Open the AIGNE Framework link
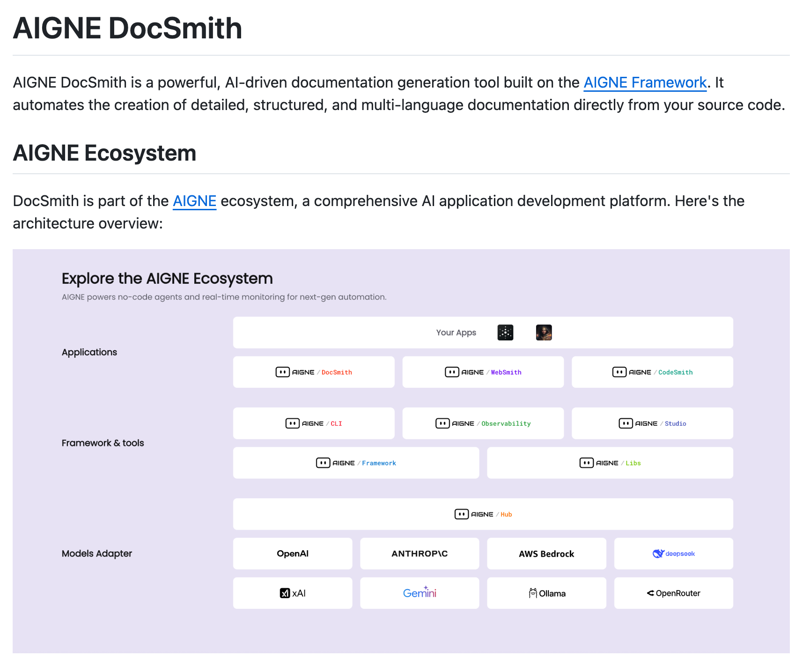 [644, 82]
